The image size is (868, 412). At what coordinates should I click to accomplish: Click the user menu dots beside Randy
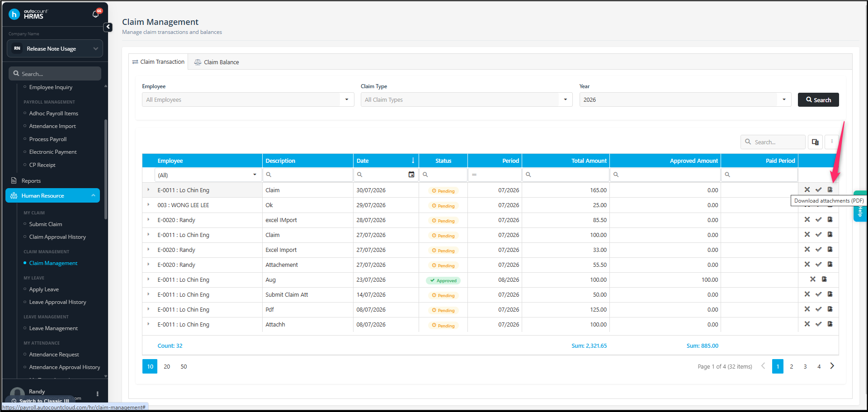coord(98,394)
